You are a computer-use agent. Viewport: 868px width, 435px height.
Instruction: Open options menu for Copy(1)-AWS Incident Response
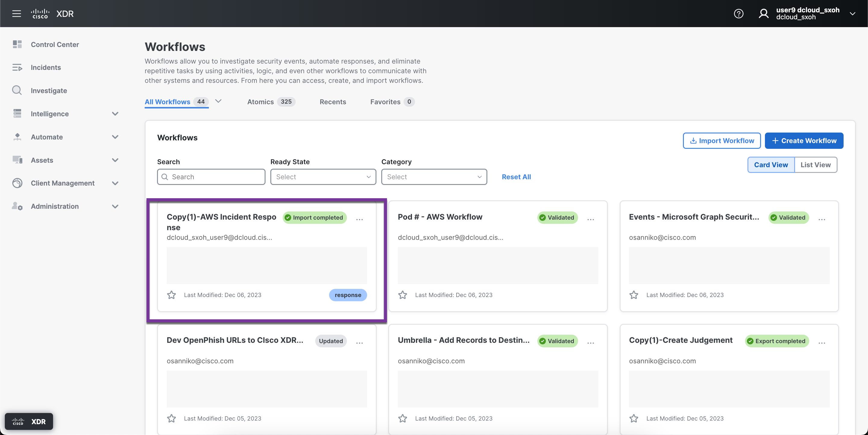tap(360, 219)
